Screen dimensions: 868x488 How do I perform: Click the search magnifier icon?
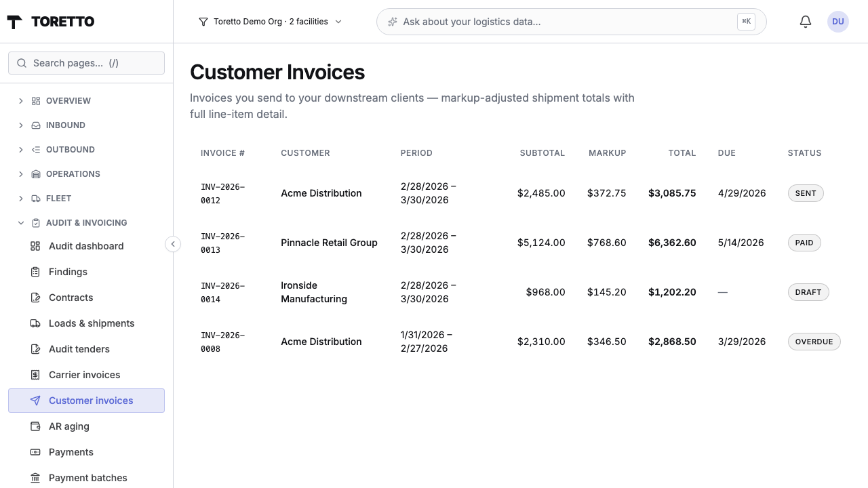click(x=22, y=63)
